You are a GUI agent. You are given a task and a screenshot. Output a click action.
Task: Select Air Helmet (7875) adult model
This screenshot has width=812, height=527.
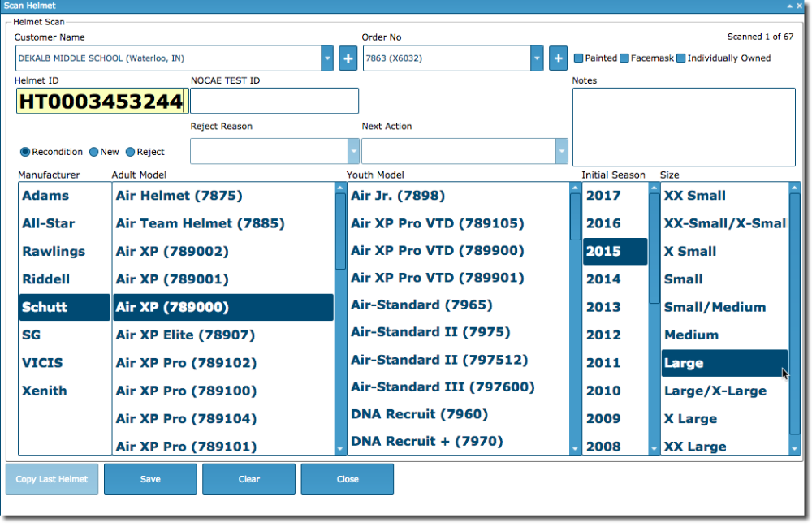223,196
